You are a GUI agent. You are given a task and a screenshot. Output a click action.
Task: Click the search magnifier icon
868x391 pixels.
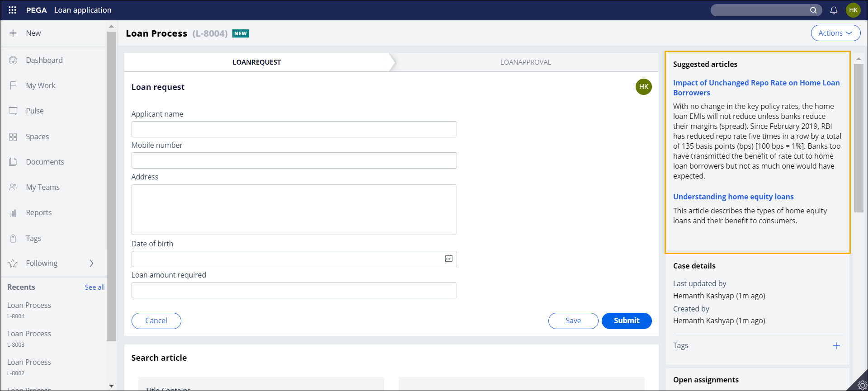(x=813, y=10)
